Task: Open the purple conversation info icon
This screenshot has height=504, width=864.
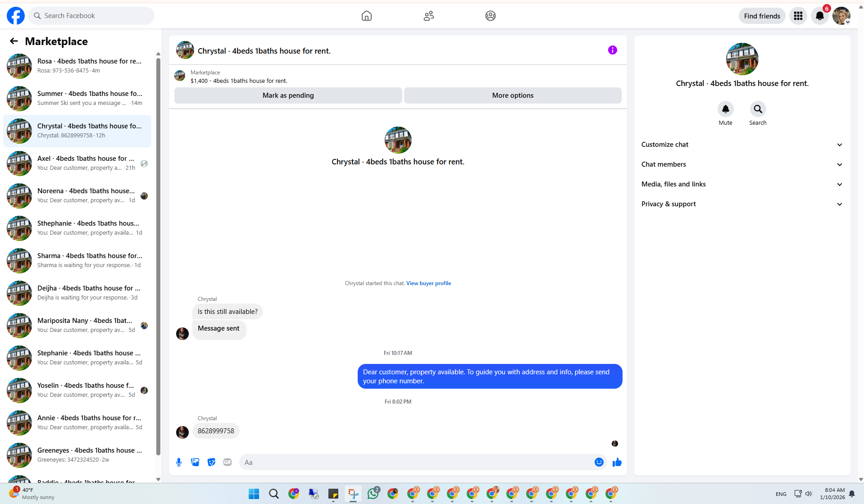Action: (612, 50)
